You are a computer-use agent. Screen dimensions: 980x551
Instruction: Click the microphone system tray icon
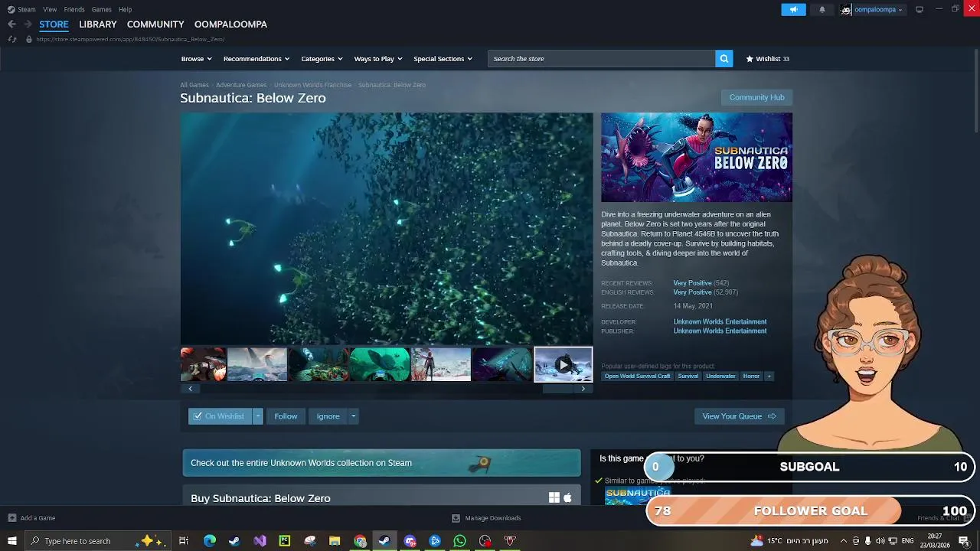[867, 541]
